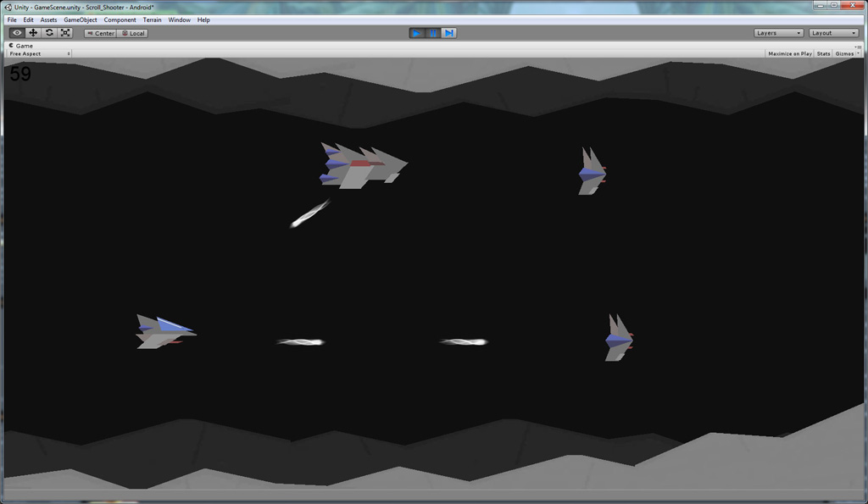Select the Move tool
868x504 pixels.
(33, 33)
